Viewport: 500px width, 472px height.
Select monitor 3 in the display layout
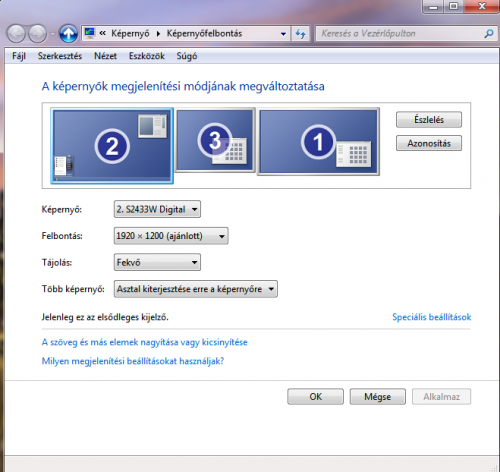pyautogui.click(x=215, y=140)
